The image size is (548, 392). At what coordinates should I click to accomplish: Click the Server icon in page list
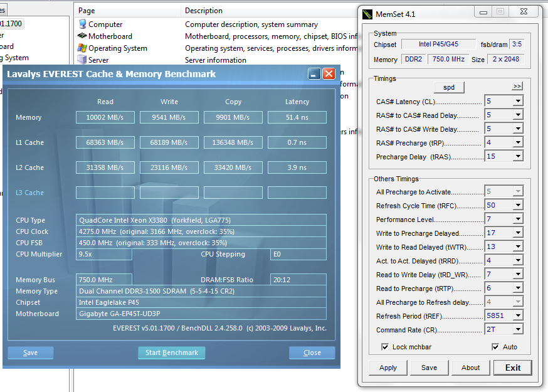tap(82, 60)
